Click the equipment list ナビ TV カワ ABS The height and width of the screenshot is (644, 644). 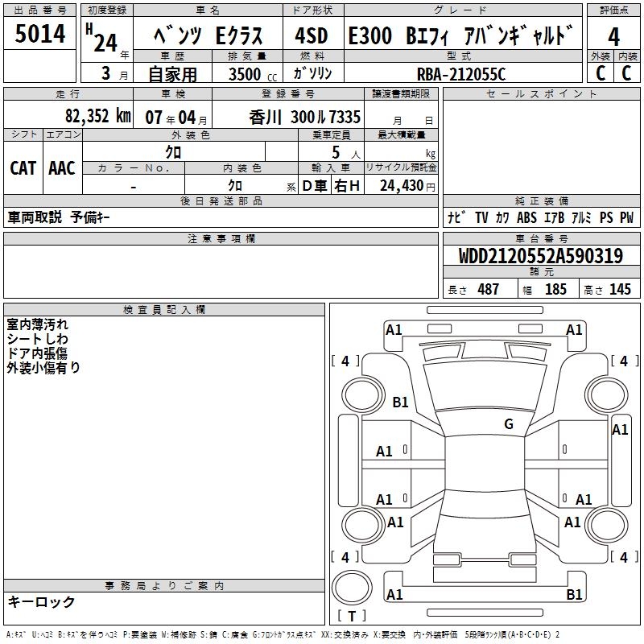[x=540, y=217]
